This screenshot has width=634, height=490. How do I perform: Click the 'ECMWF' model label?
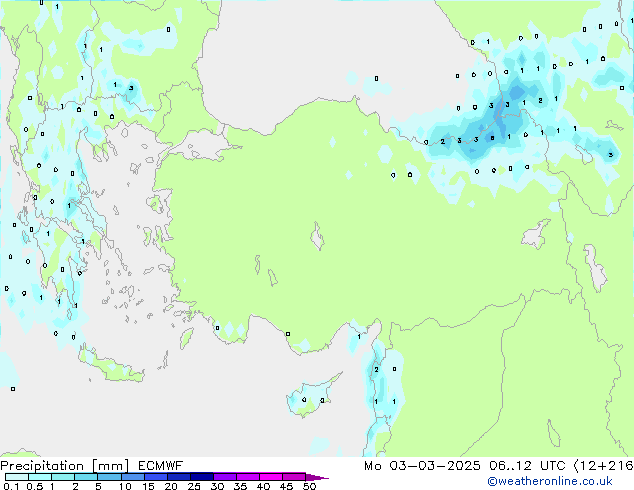(161, 466)
